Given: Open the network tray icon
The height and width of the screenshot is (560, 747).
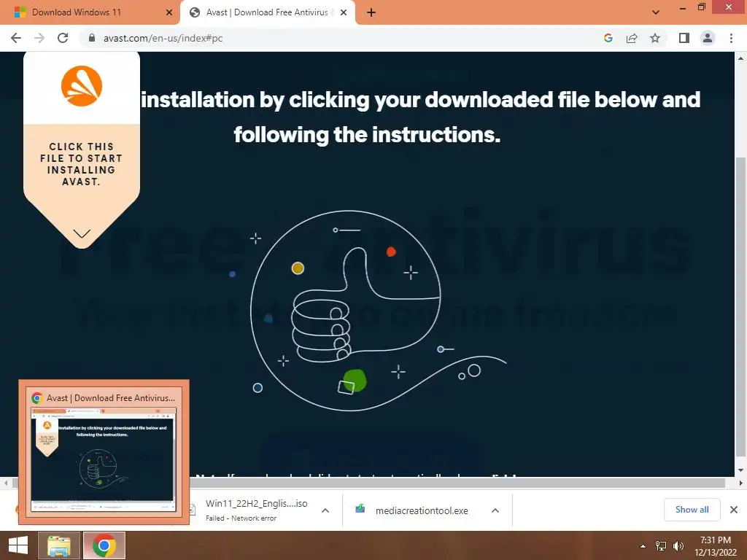Looking at the screenshot, I should coord(661,546).
